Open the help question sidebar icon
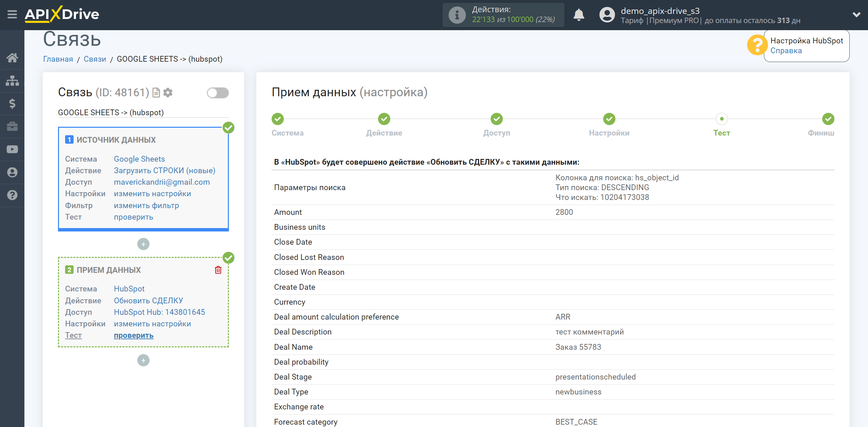The width and height of the screenshot is (868, 427). (12, 195)
